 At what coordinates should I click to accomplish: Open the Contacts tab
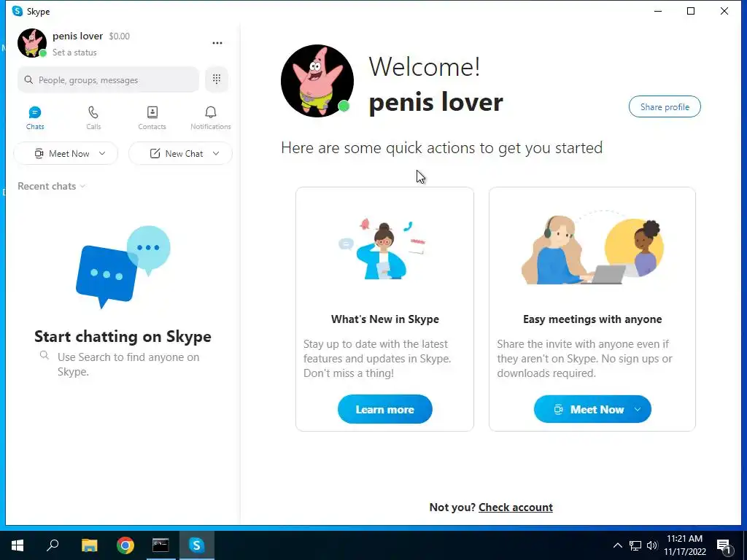tap(152, 118)
